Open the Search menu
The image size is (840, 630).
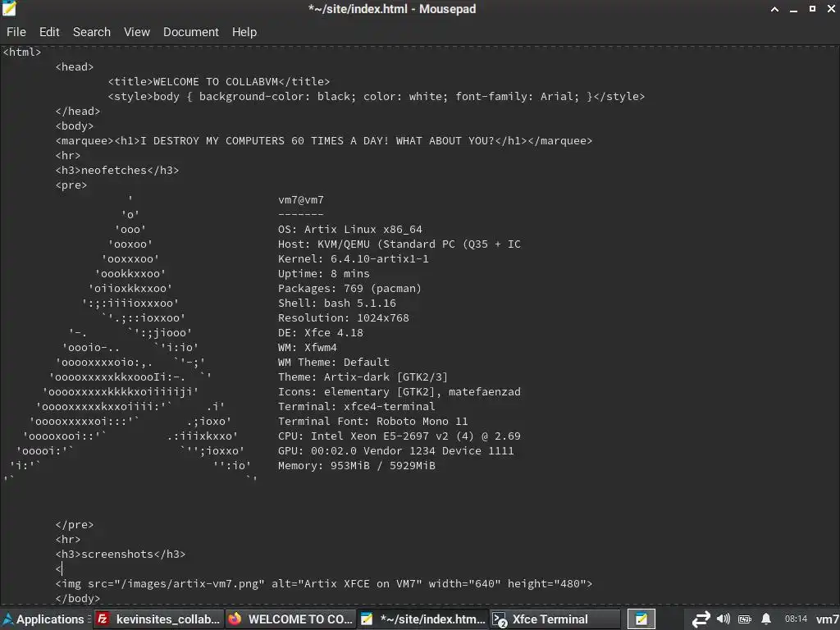coord(92,32)
